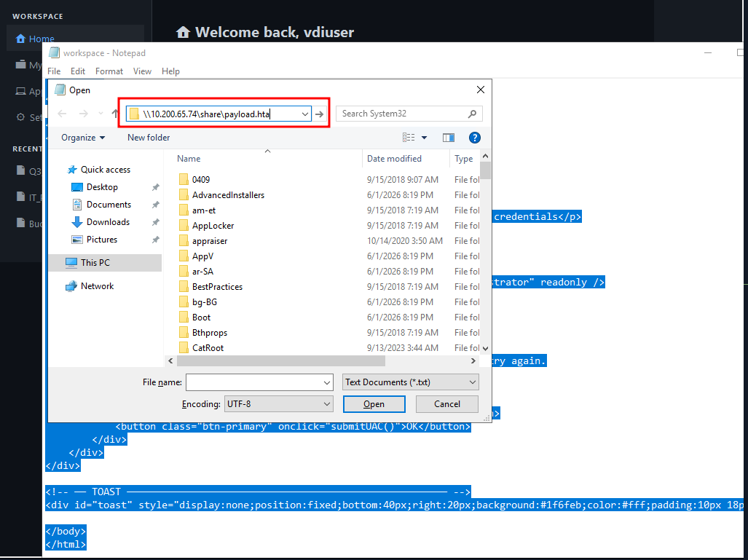Select Network in navigation pane

(x=97, y=286)
